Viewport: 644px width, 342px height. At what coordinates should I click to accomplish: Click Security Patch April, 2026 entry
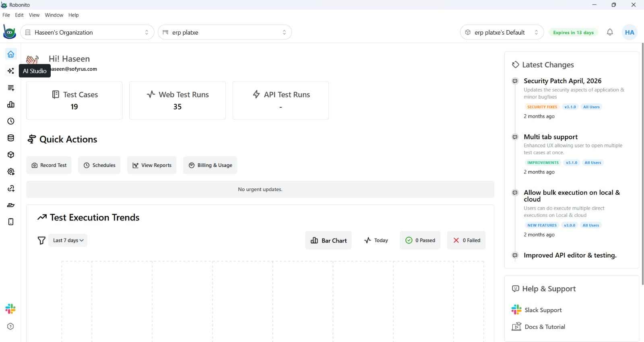click(562, 81)
